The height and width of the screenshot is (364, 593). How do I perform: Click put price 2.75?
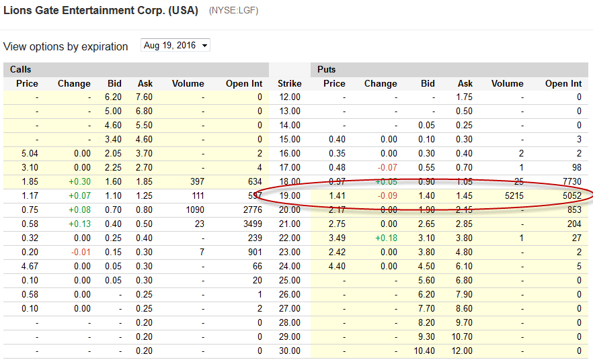click(337, 224)
